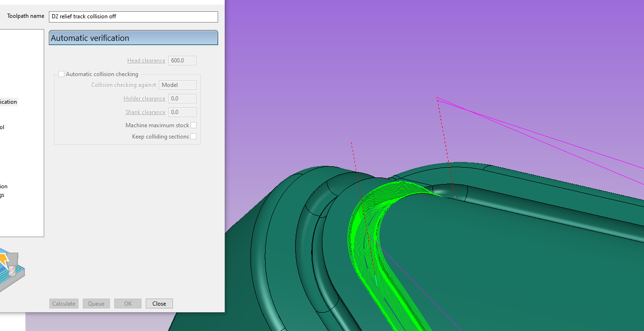Enable Automatic collision checking checkbox
644x331 pixels.
61,74
